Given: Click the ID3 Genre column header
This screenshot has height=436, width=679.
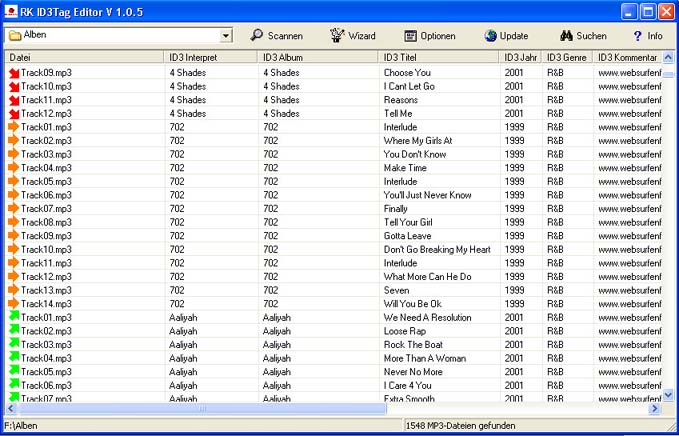Looking at the screenshot, I should [x=566, y=58].
